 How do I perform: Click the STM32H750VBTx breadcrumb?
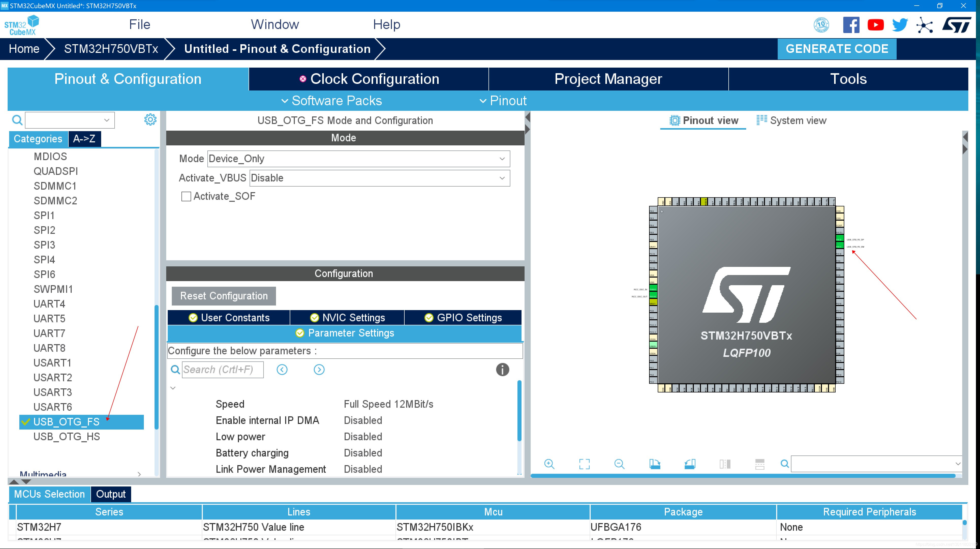tap(111, 49)
